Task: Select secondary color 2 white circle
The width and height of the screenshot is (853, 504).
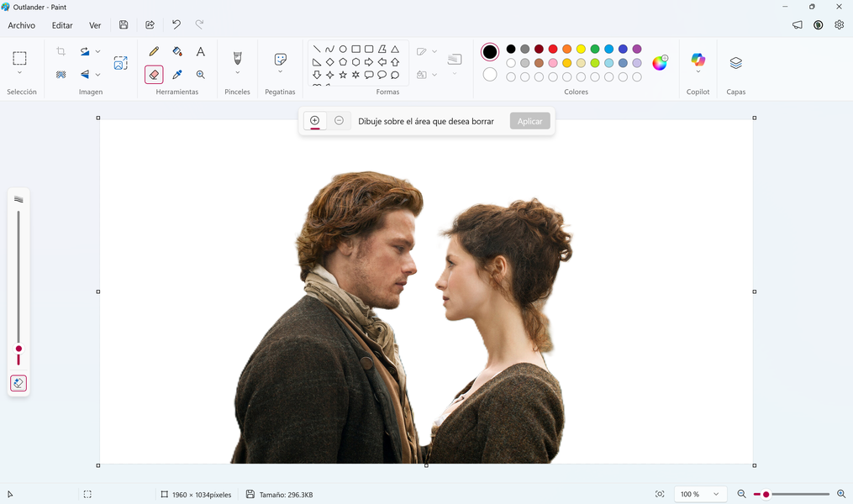Action: (x=490, y=75)
